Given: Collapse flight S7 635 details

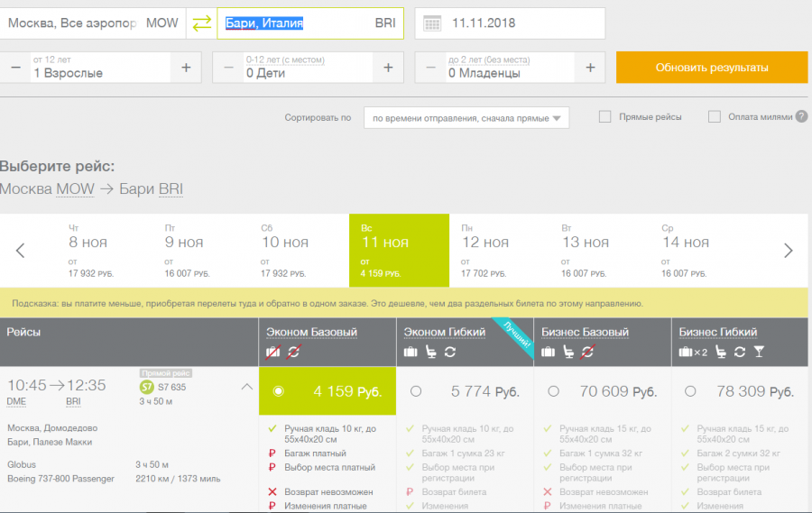Looking at the screenshot, I should pos(247,387).
